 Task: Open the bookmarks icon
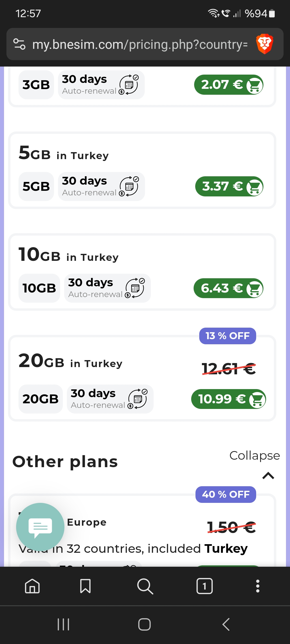85,586
